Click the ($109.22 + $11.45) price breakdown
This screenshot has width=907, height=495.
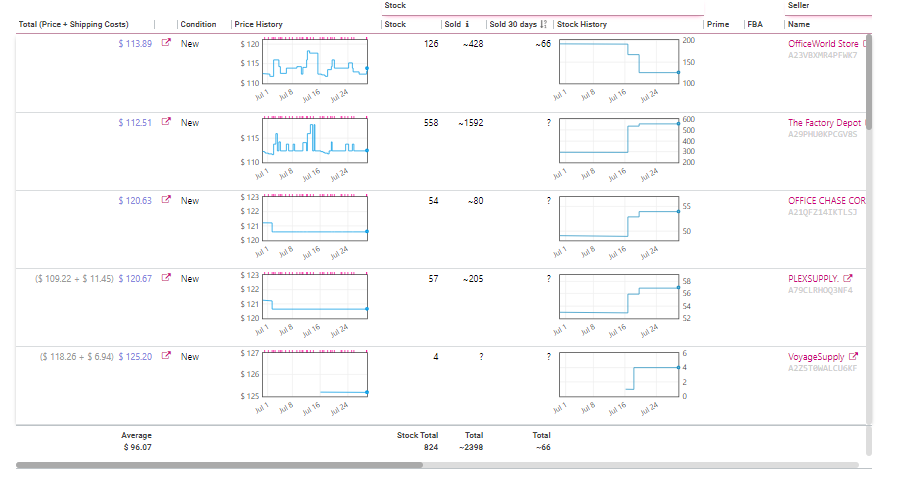tap(75, 279)
